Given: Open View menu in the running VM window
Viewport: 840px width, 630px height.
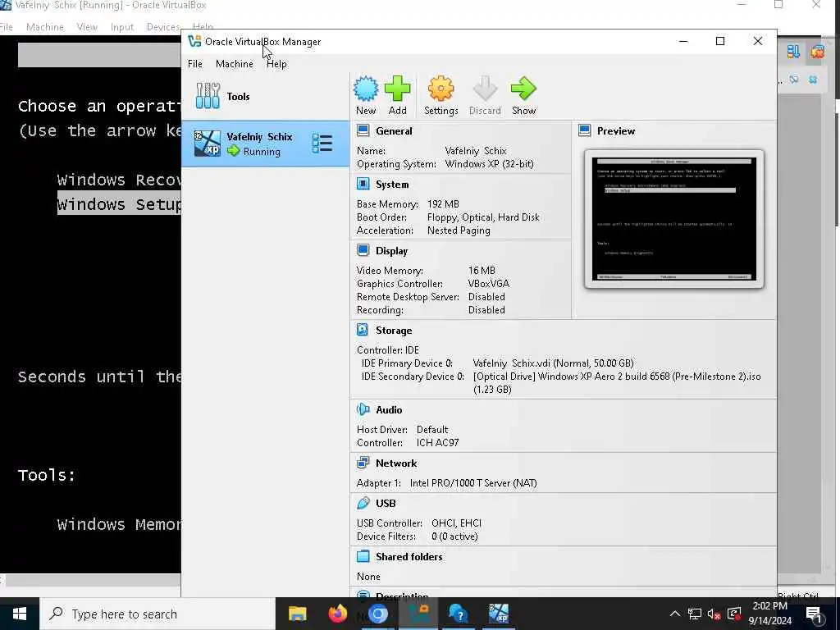Looking at the screenshot, I should click(87, 27).
